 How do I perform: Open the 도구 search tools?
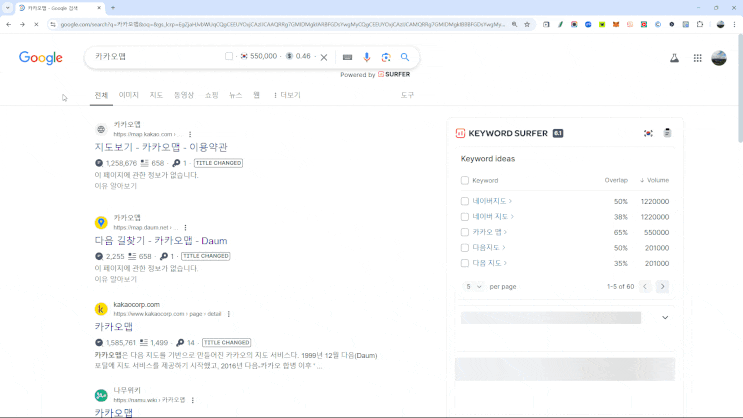(x=407, y=95)
